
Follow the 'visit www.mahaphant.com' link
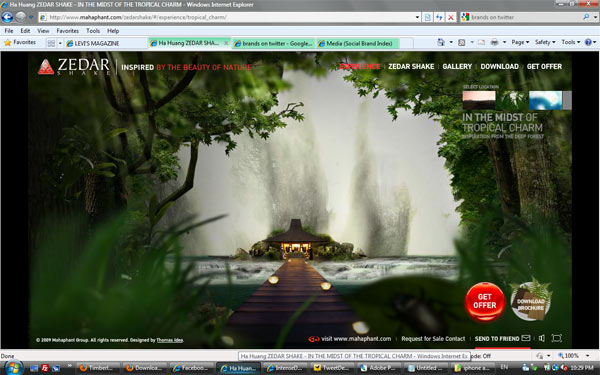pyautogui.click(x=350, y=339)
